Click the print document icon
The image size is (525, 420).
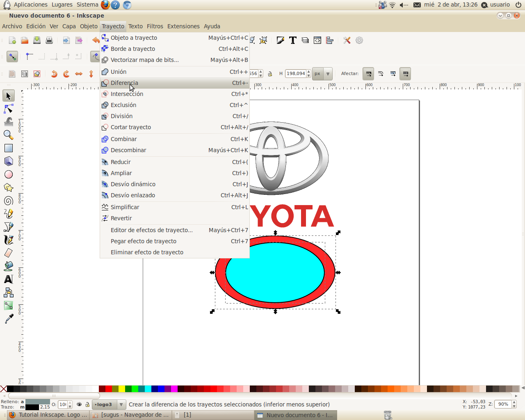coord(49,40)
